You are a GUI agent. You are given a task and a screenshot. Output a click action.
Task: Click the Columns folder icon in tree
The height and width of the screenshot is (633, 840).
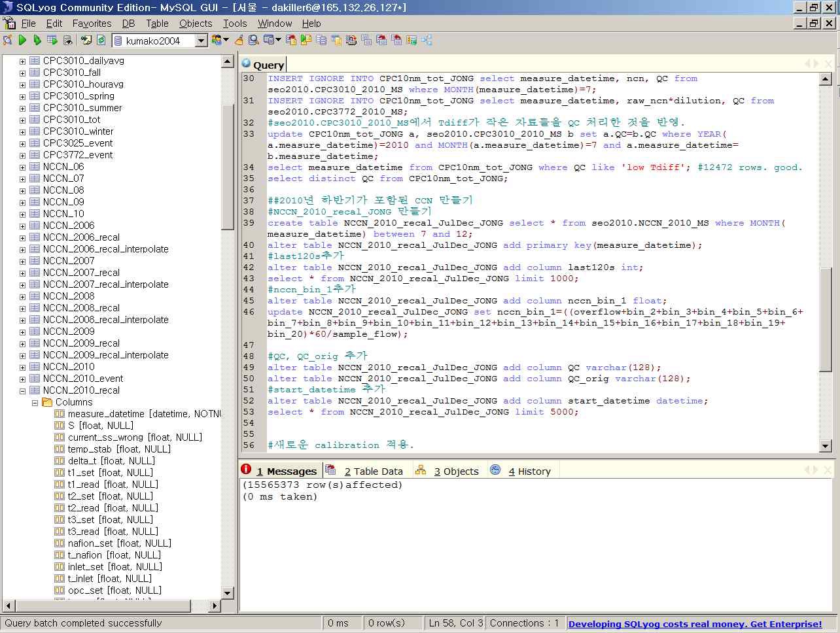click(47, 402)
